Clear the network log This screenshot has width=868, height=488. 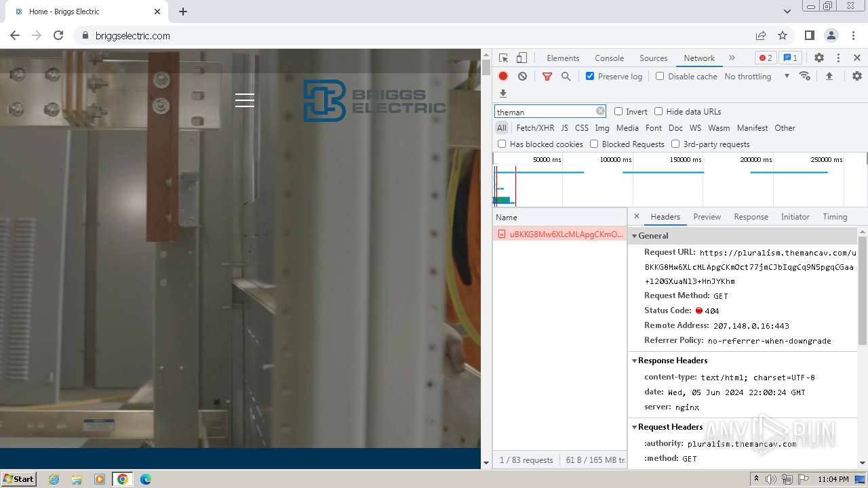(x=522, y=77)
